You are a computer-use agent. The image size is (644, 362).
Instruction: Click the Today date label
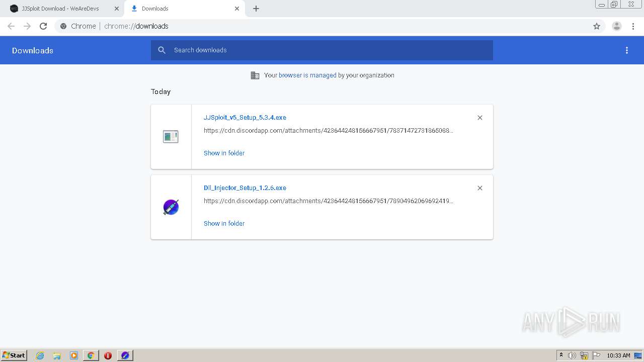point(161,92)
